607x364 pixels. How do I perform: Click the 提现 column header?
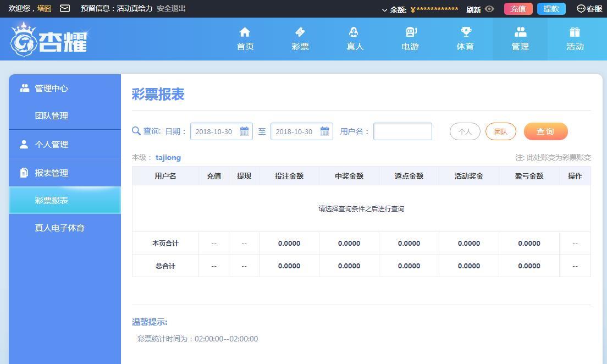click(244, 176)
